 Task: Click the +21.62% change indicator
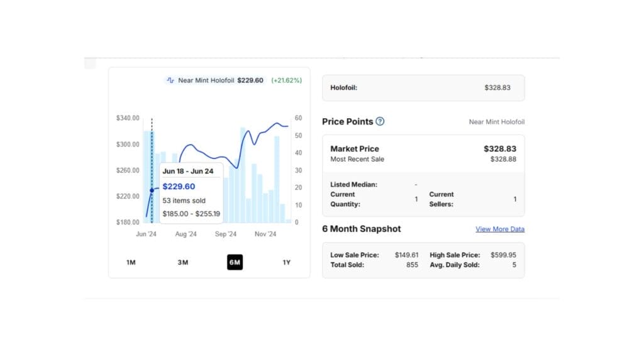pos(286,80)
